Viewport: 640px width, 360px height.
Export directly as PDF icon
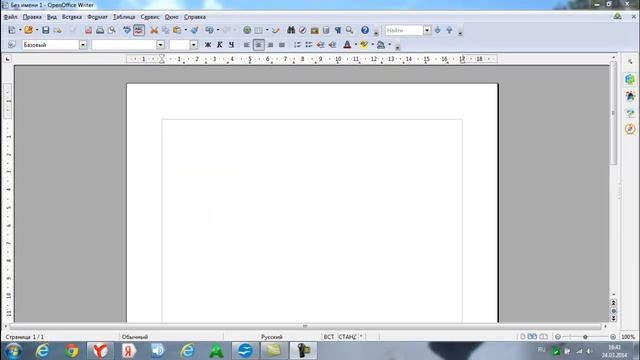pyautogui.click(x=88, y=30)
